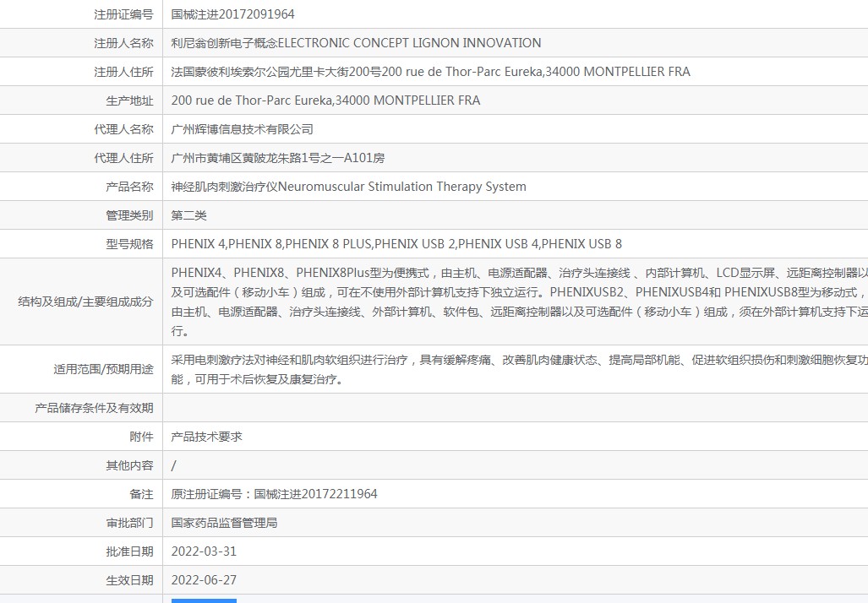Select the address starting with 法国蒙彼利埃
This screenshot has width=868, height=603.
[431, 72]
